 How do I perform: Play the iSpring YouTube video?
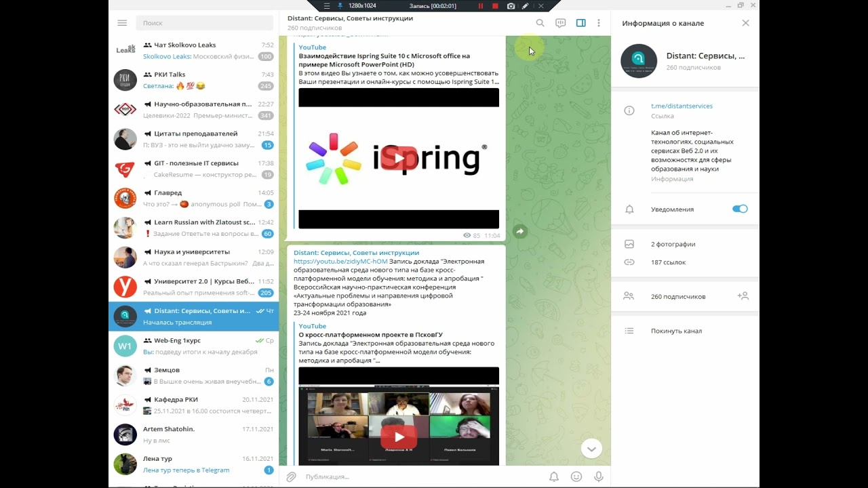(x=399, y=158)
